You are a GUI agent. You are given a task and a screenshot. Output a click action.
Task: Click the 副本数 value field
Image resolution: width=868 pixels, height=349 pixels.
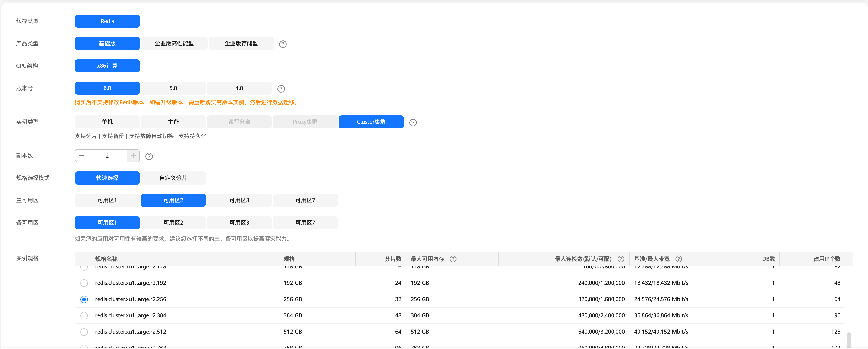[107, 156]
